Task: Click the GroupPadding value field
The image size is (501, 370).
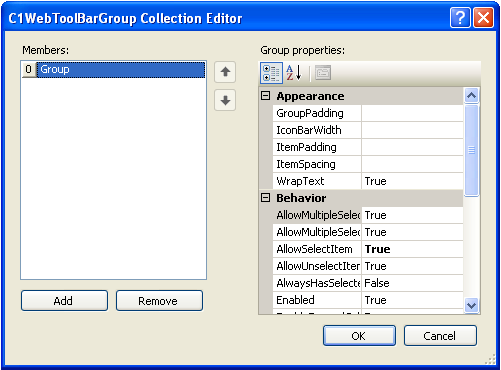Action: (x=412, y=113)
